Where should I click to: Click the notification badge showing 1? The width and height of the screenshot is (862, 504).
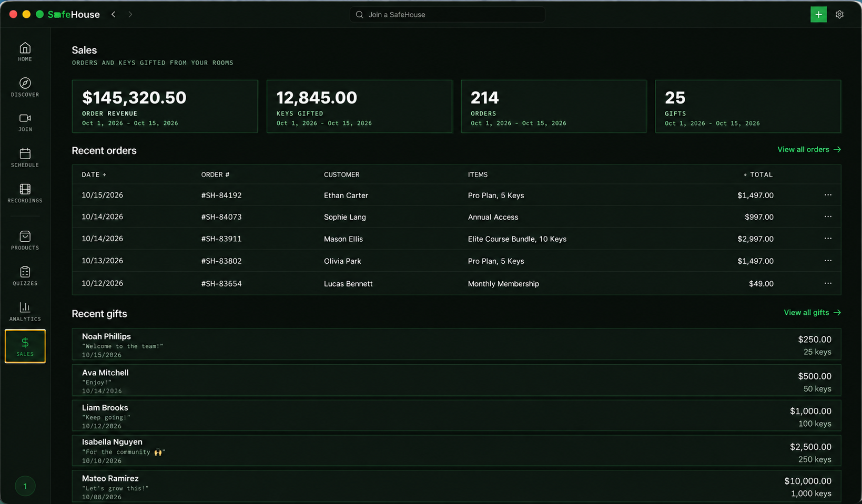tap(25, 486)
